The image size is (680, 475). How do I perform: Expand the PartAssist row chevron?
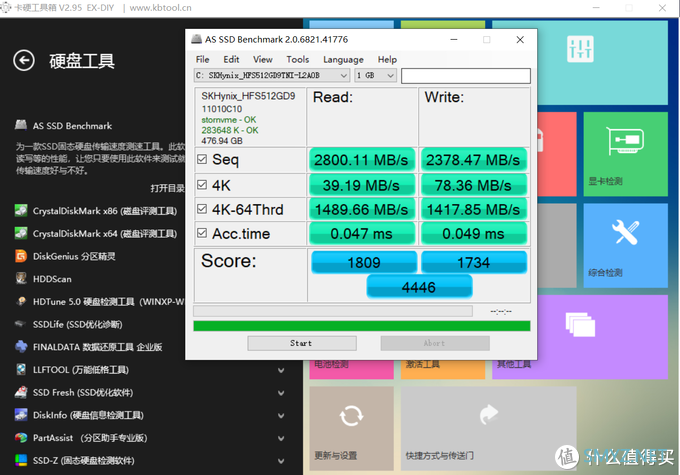(x=281, y=438)
